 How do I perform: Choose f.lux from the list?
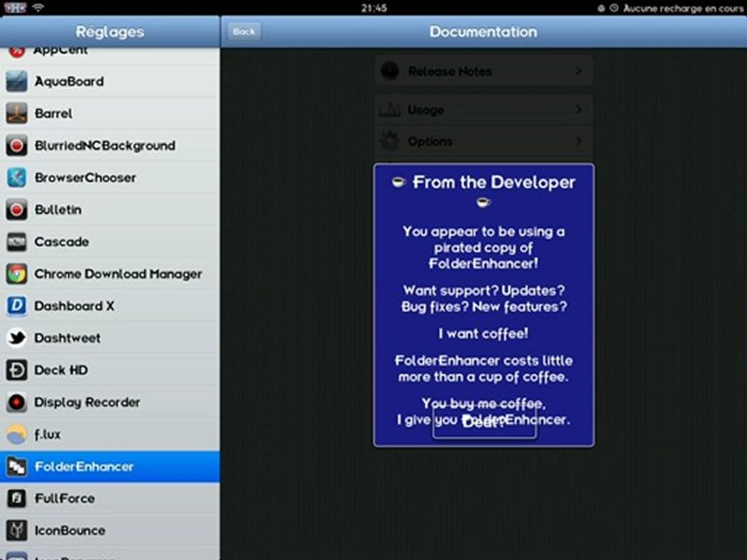click(110, 434)
